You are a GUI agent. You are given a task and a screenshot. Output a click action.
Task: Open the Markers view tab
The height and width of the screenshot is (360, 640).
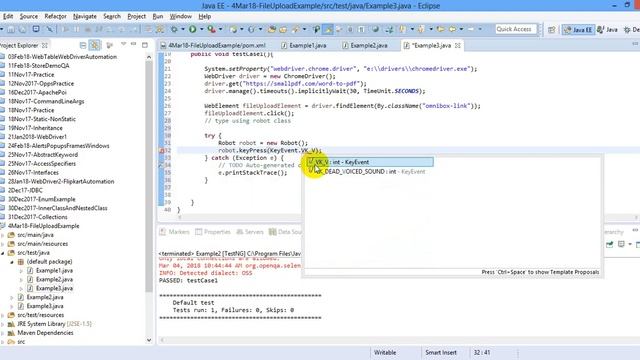(x=174, y=232)
